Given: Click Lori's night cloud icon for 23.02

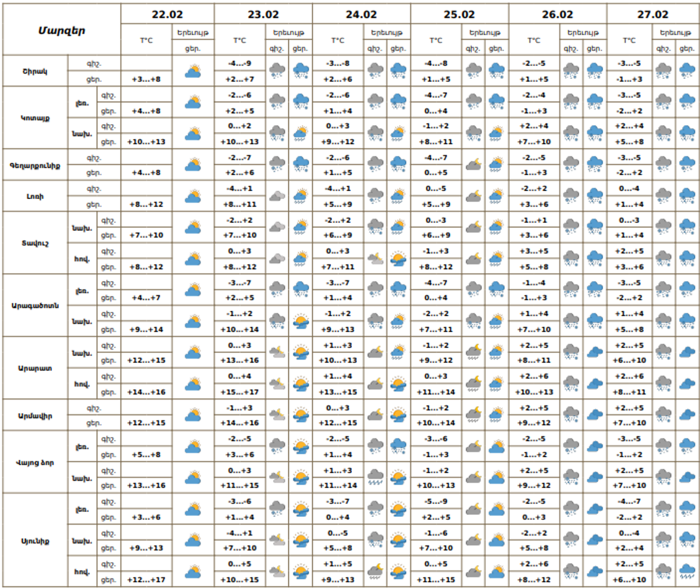Looking at the screenshot, I should tap(277, 196).
